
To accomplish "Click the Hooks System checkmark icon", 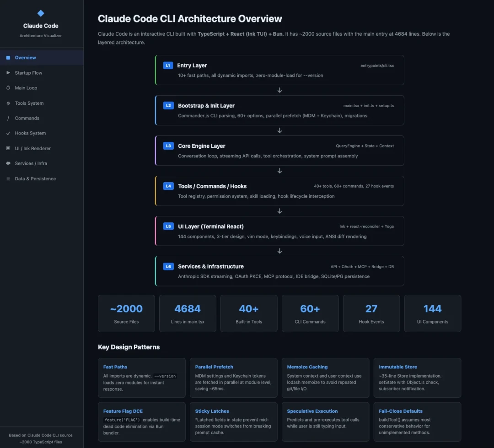I will point(8,133).
